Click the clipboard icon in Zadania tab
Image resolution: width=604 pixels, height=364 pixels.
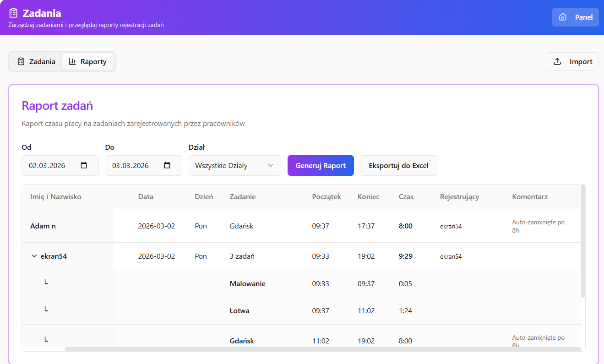(x=21, y=61)
